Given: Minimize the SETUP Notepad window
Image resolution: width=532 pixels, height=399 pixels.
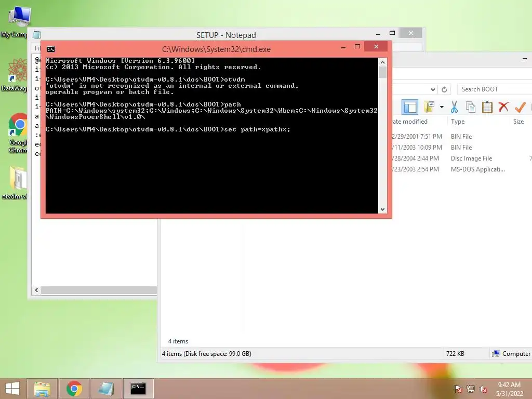Looking at the screenshot, I should 378,33.
